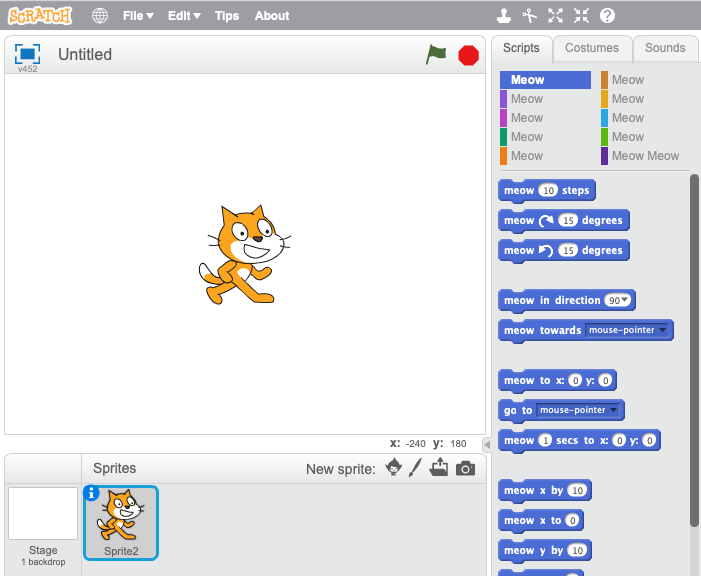
Task: Switch to the Scripts tab
Action: 521,48
